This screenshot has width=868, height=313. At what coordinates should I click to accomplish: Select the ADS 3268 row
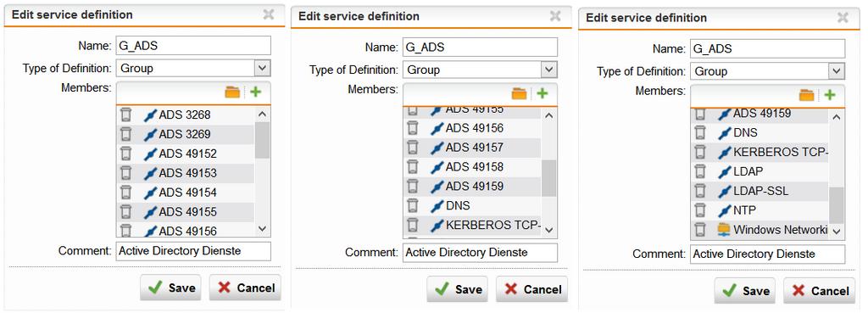(186, 115)
